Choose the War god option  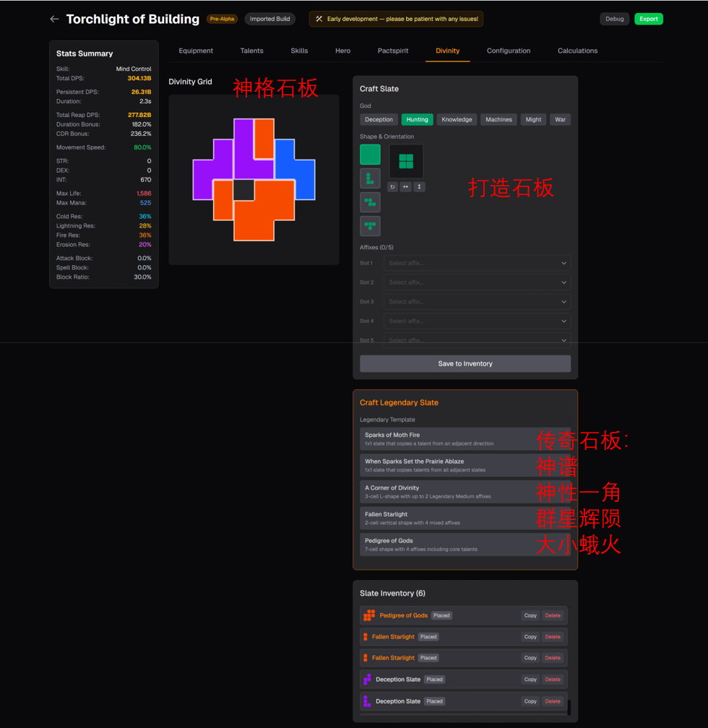(560, 120)
